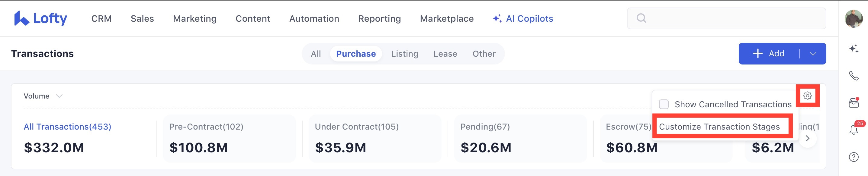Open AI Copilots from navigation
The height and width of the screenshot is (176, 868).
tap(522, 18)
